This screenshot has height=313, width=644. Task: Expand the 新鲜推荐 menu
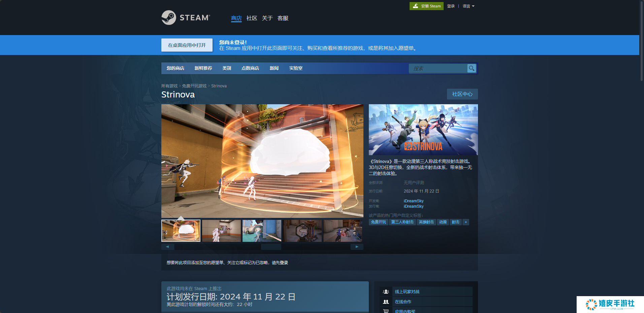(203, 68)
